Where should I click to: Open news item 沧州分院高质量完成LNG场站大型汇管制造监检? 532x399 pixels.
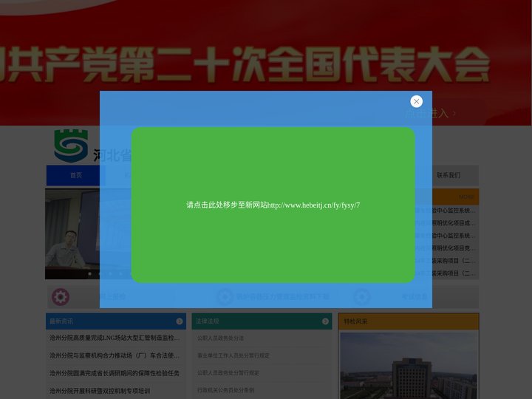click(x=115, y=338)
